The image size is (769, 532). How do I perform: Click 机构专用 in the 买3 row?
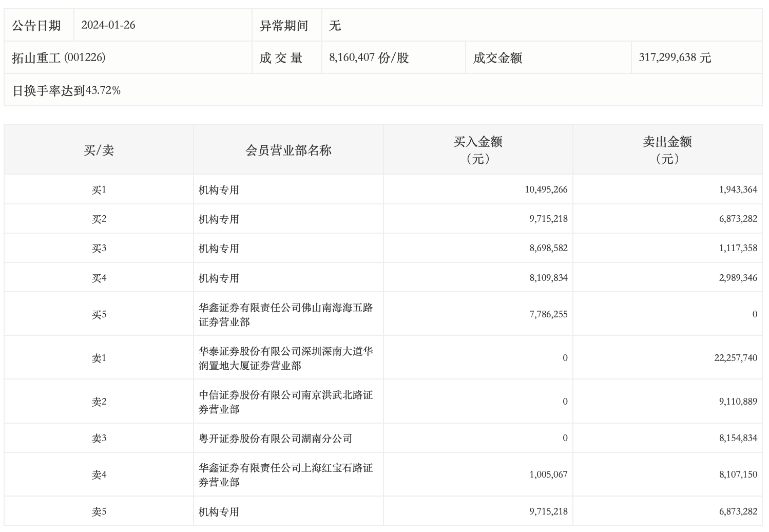tap(219, 249)
